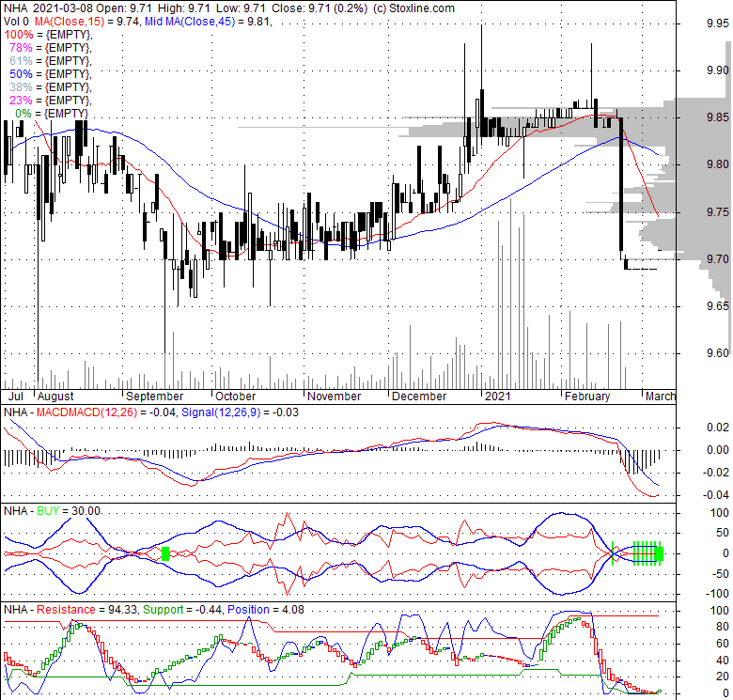Screen dimensions: 733x700
Task: Click the 9.85 price axis label
Action: click(718, 117)
